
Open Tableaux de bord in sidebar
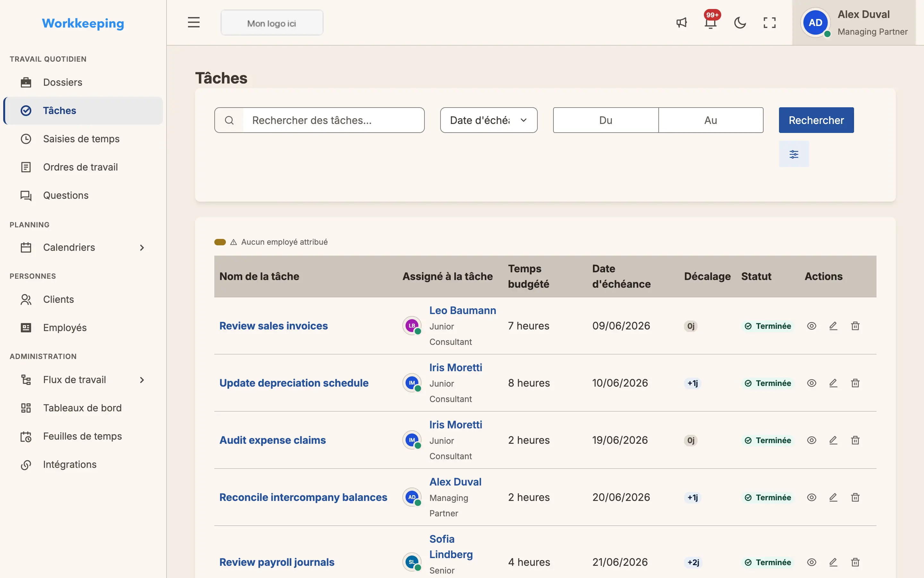click(83, 408)
